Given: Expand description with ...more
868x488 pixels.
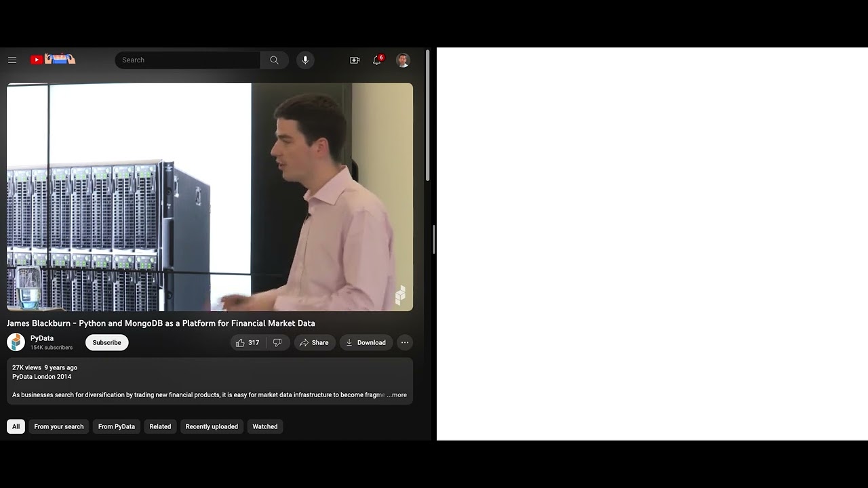Looking at the screenshot, I should click(397, 394).
